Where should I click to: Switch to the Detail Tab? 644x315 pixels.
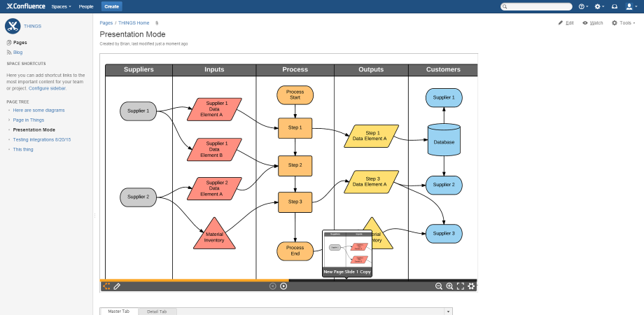click(156, 311)
